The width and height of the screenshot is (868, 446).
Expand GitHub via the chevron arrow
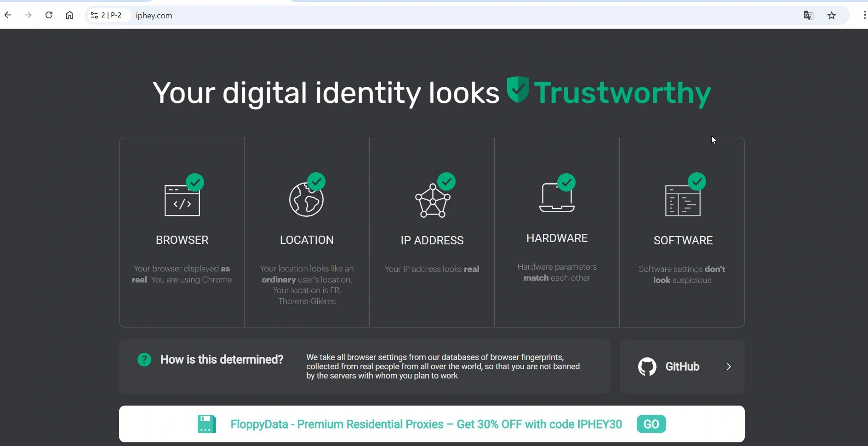pyautogui.click(x=729, y=367)
